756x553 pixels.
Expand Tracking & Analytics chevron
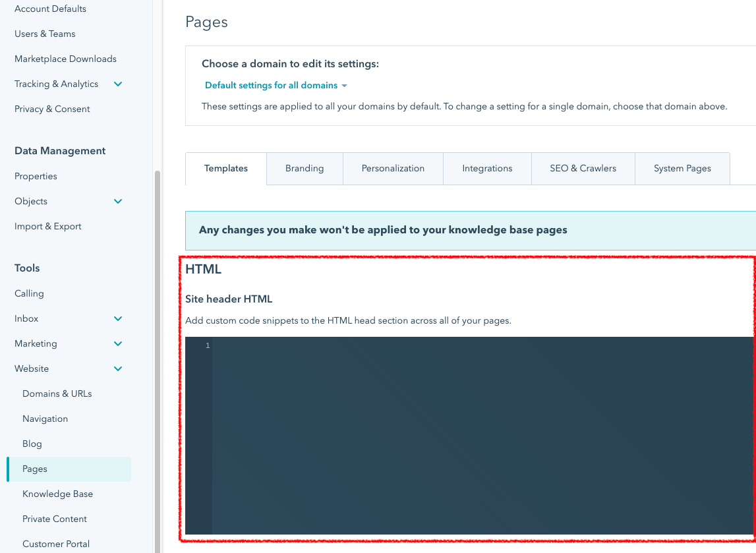tap(118, 84)
